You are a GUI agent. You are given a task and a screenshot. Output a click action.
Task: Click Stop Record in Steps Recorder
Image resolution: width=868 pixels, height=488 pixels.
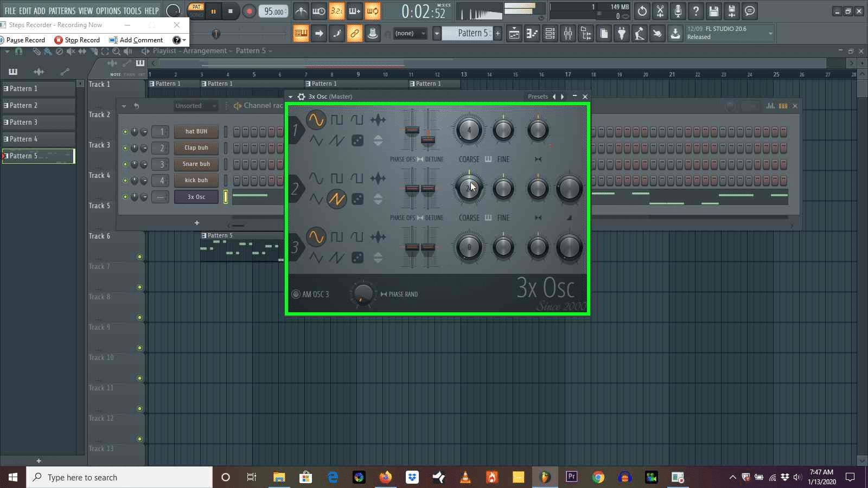77,40
